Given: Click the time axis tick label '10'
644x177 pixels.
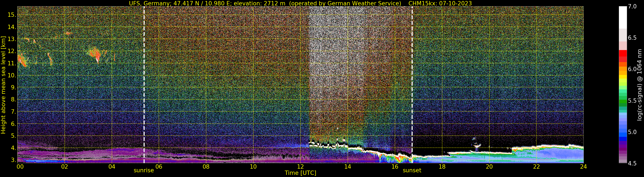Looking at the screenshot, I should [x=253, y=166].
